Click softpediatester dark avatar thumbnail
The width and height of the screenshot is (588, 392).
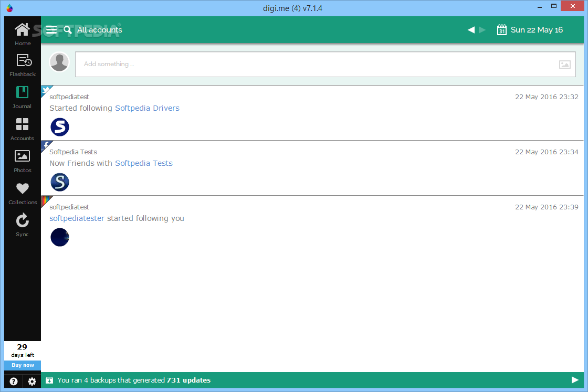click(60, 237)
